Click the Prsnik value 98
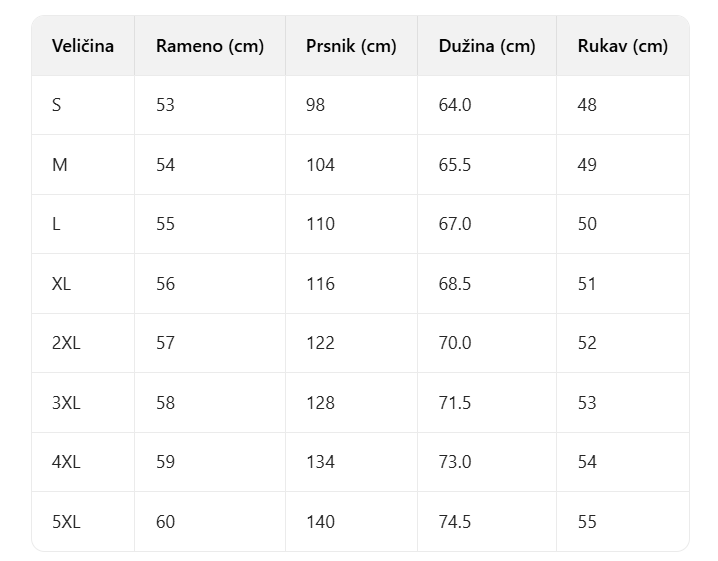The width and height of the screenshot is (718, 561). (316, 105)
